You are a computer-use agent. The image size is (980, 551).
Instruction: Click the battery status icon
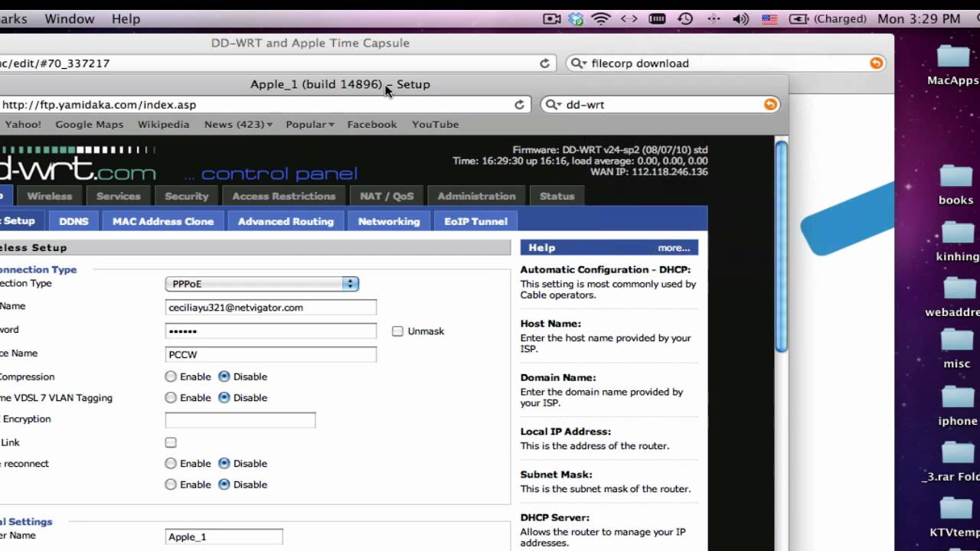[x=799, y=19]
